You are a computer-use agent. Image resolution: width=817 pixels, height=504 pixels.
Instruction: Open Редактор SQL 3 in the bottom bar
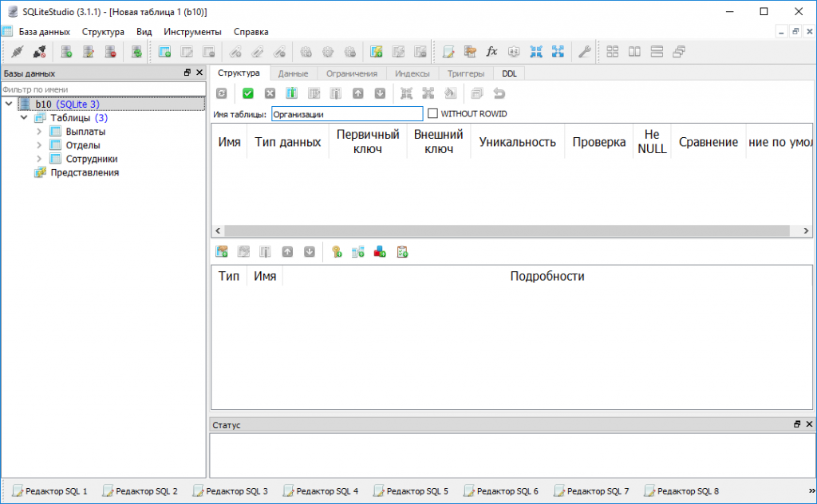coord(231,491)
